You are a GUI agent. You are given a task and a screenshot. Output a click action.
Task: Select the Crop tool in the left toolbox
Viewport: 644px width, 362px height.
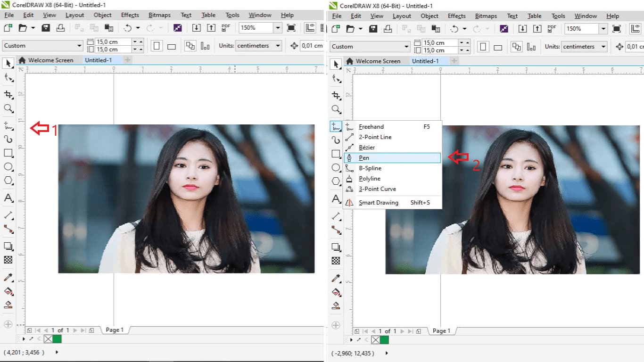[x=8, y=95]
